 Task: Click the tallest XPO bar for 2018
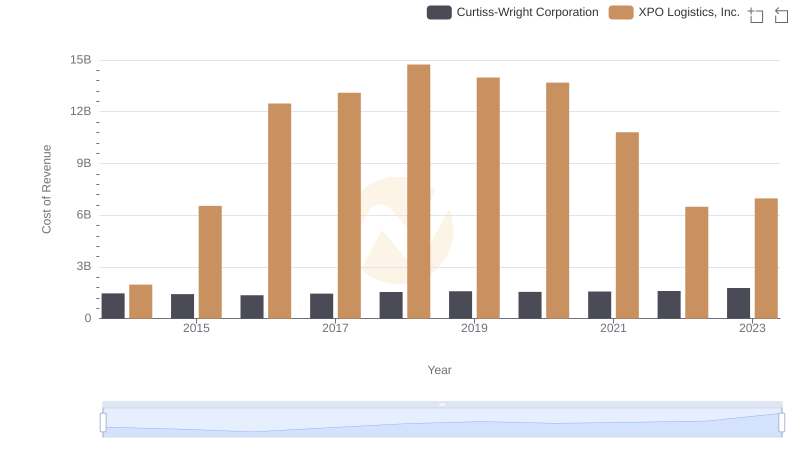tap(418, 191)
